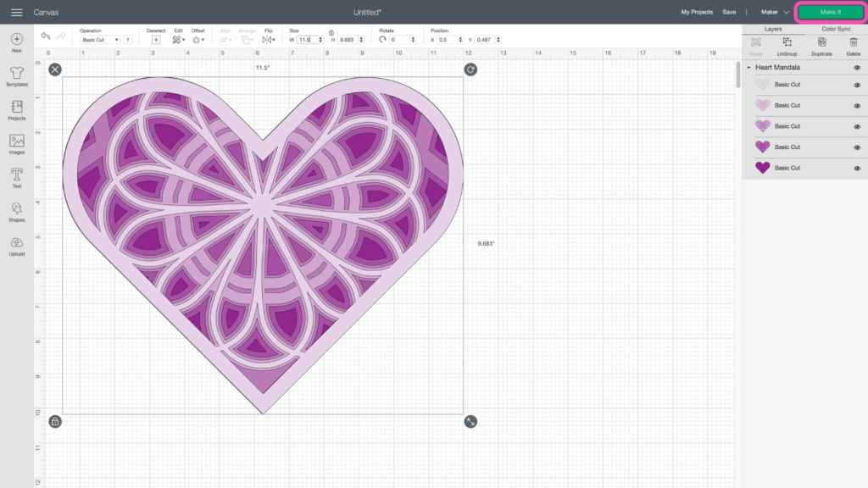The height and width of the screenshot is (488, 868).
Task: Open the Images library
Action: [17, 141]
